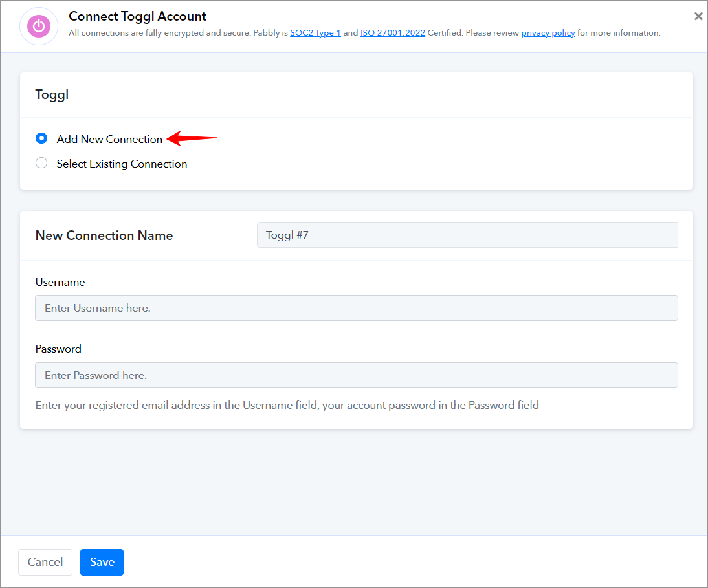The image size is (708, 588).
Task: Open the privacy policy link
Action: tap(548, 33)
